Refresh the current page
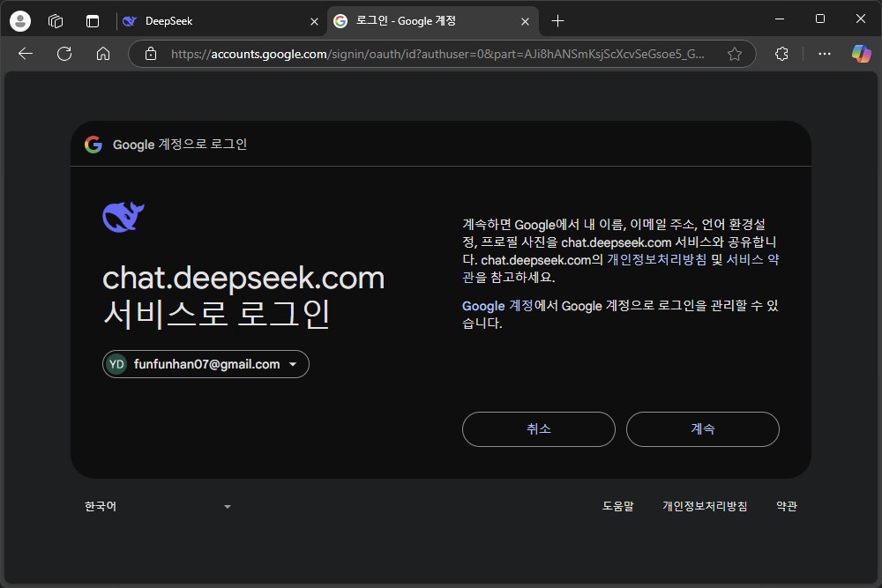 point(64,54)
